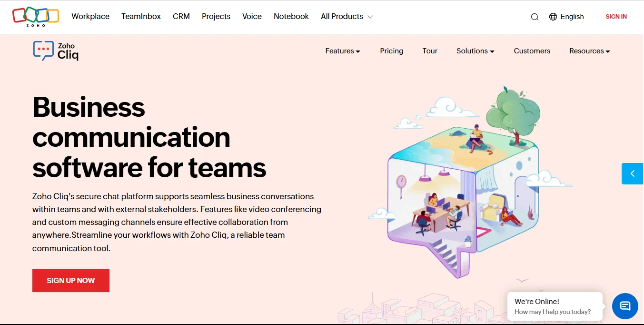Open the Notebook product link
The image size is (644, 325).
point(291,16)
